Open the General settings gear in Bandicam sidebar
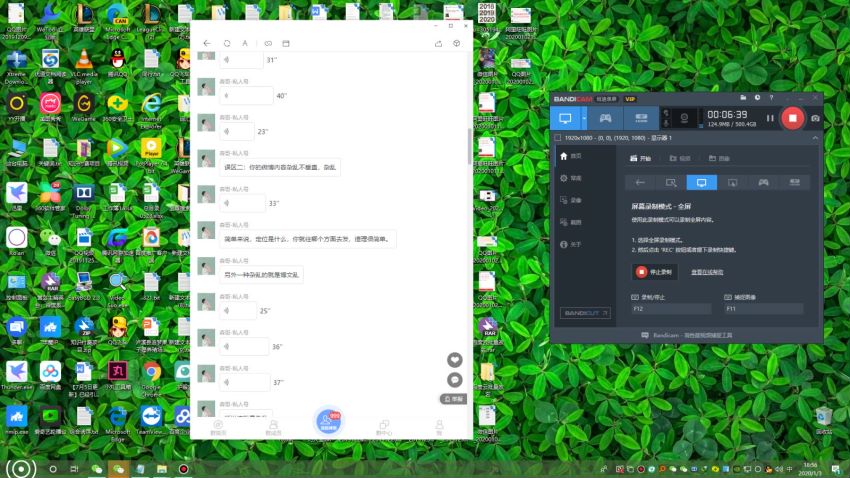This screenshot has height=478, width=850. pyautogui.click(x=571, y=178)
